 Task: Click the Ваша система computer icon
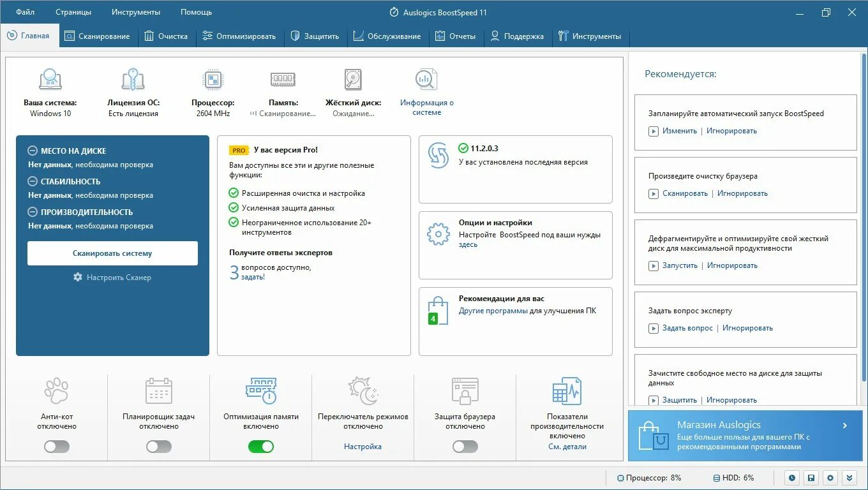pos(50,79)
